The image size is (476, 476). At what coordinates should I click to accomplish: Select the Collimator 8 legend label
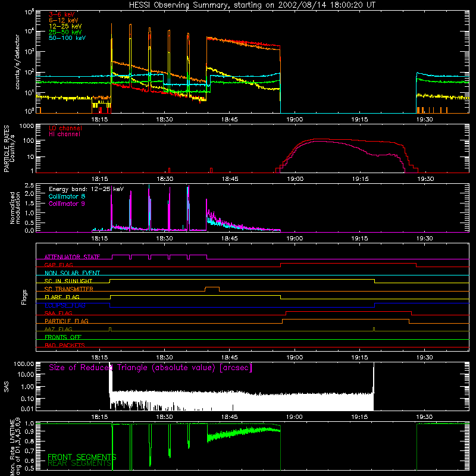[67, 196]
